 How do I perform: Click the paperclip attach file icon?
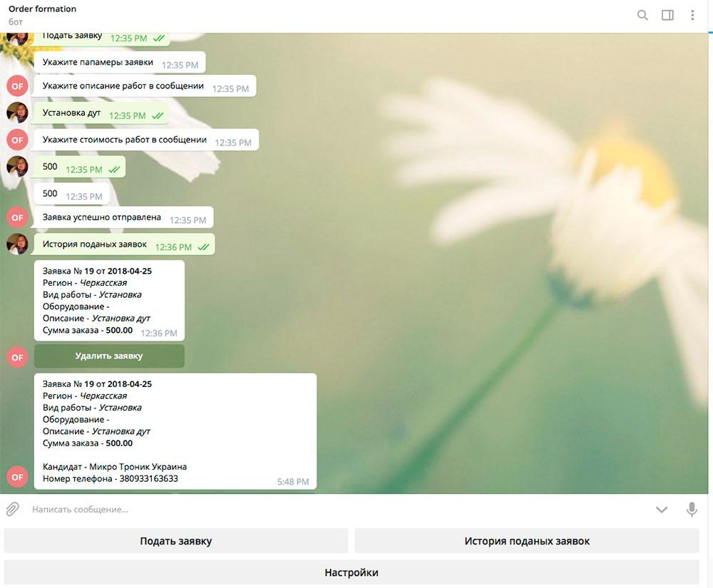click(12, 510)
